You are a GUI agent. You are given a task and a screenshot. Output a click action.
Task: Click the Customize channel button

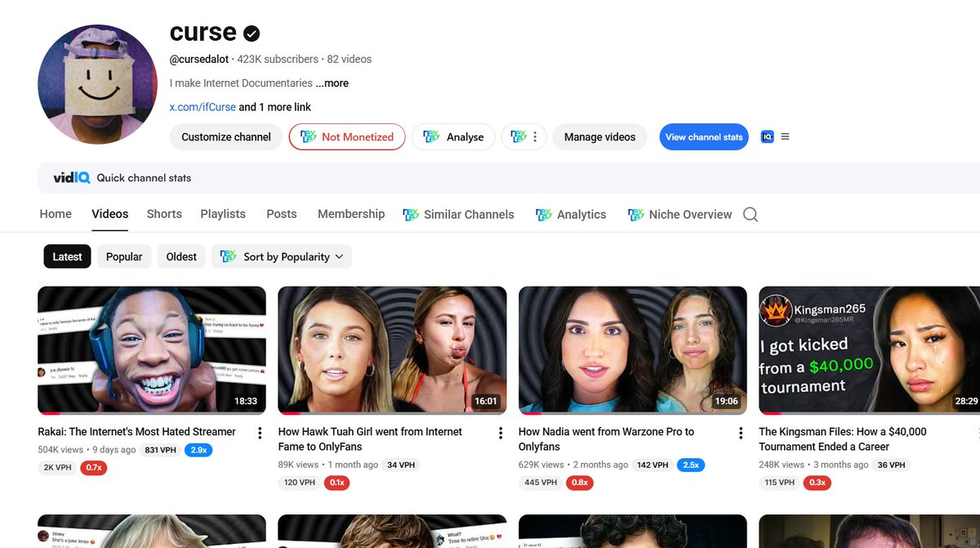coord(226,137)
